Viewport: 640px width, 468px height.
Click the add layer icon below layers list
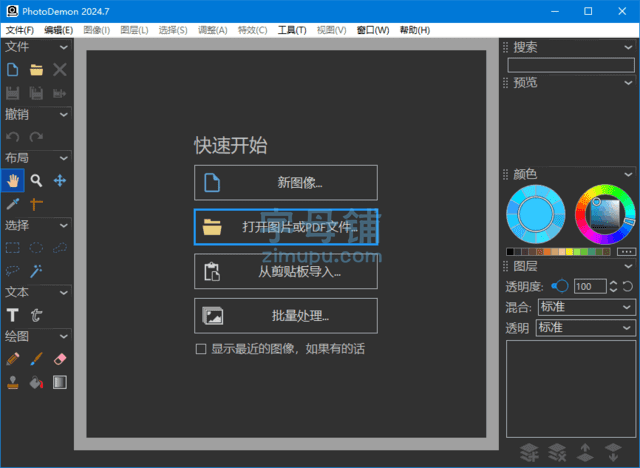coord(529,452)
